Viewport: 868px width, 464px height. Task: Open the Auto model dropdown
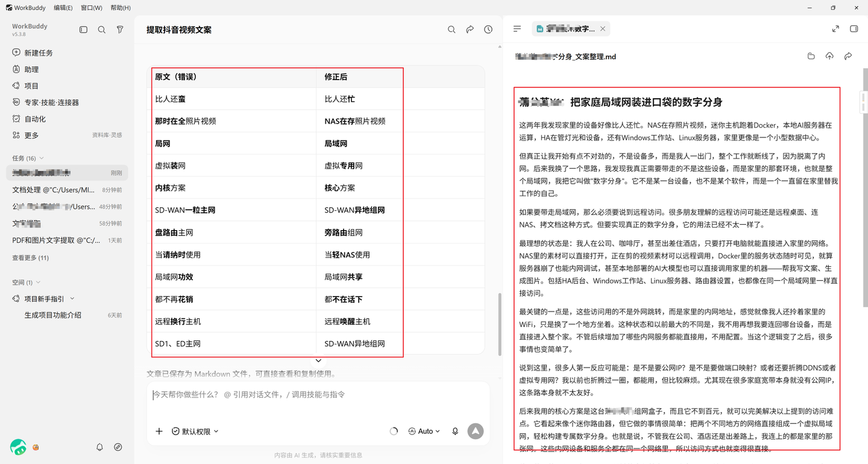pos(424,431)
